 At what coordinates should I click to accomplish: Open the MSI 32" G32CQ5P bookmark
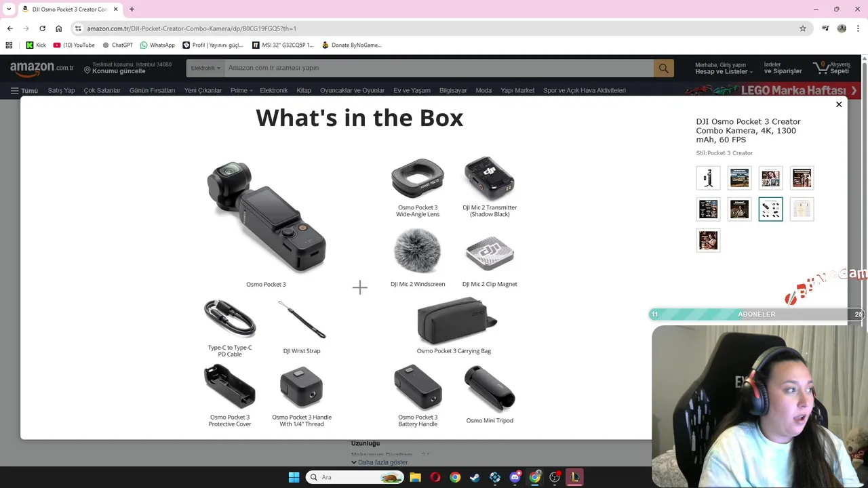point(283,45)
